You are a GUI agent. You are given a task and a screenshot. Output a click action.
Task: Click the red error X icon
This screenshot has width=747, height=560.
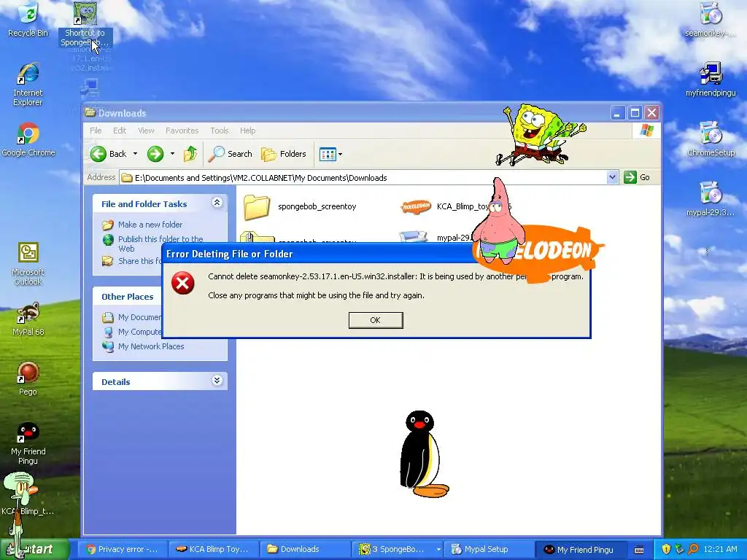coord(183,284)
